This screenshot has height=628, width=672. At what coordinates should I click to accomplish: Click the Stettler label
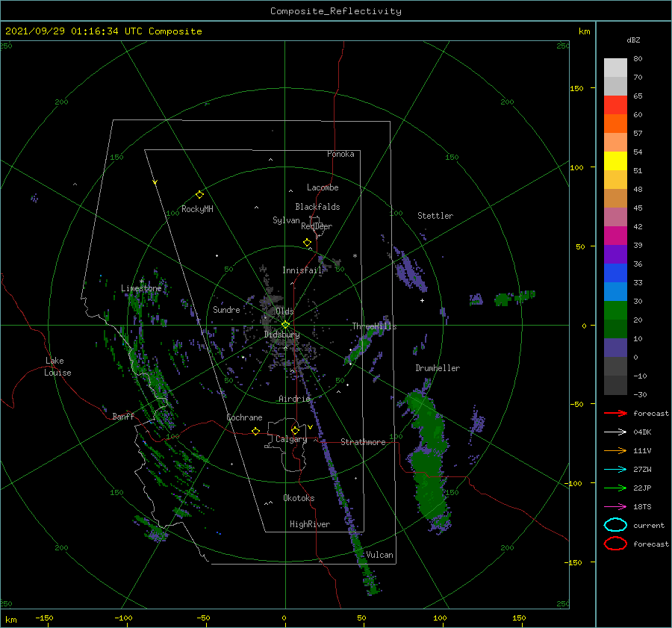435,216
